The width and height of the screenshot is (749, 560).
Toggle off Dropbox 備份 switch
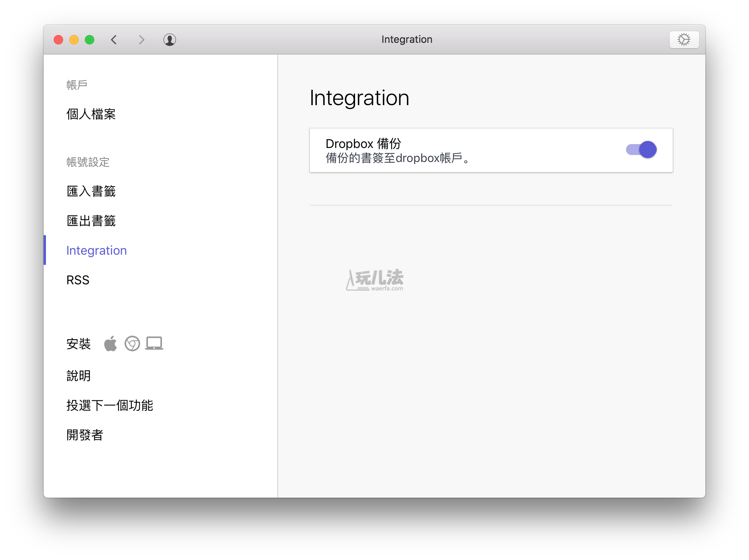[x=641, y=150]
